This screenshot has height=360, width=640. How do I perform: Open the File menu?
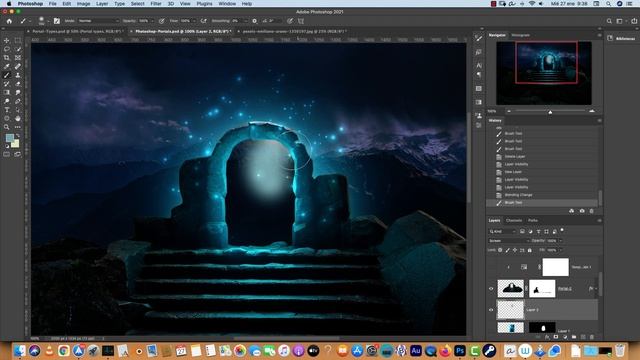(x=53, y=4)
